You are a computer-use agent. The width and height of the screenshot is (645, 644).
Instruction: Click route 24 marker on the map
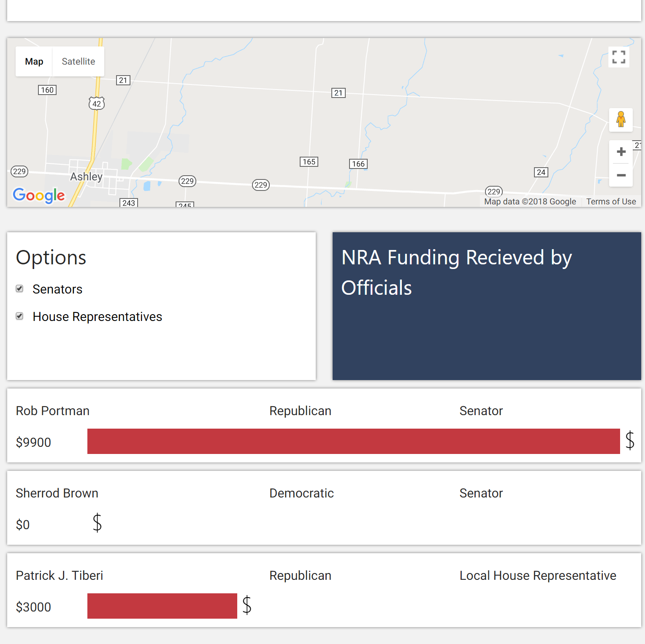click(x=541, y=172)
